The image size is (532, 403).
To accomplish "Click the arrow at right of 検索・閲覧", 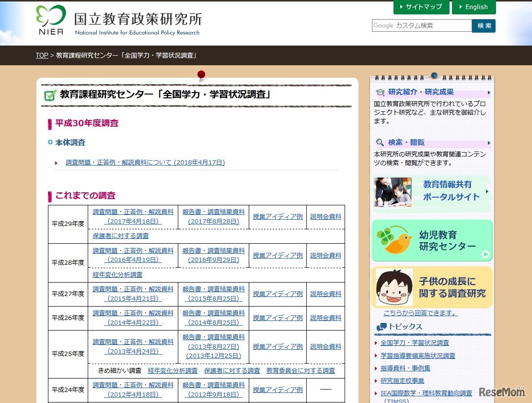I will pyautogui.click(x=489, y=143).
